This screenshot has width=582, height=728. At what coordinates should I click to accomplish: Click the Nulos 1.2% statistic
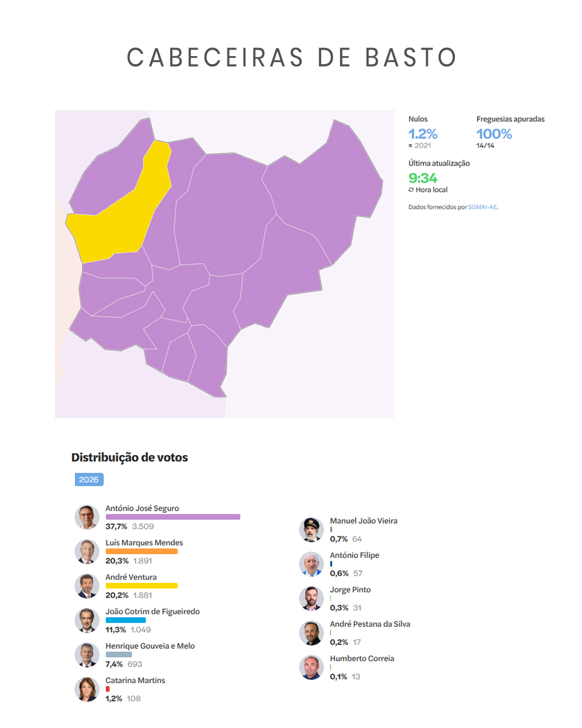422,134
